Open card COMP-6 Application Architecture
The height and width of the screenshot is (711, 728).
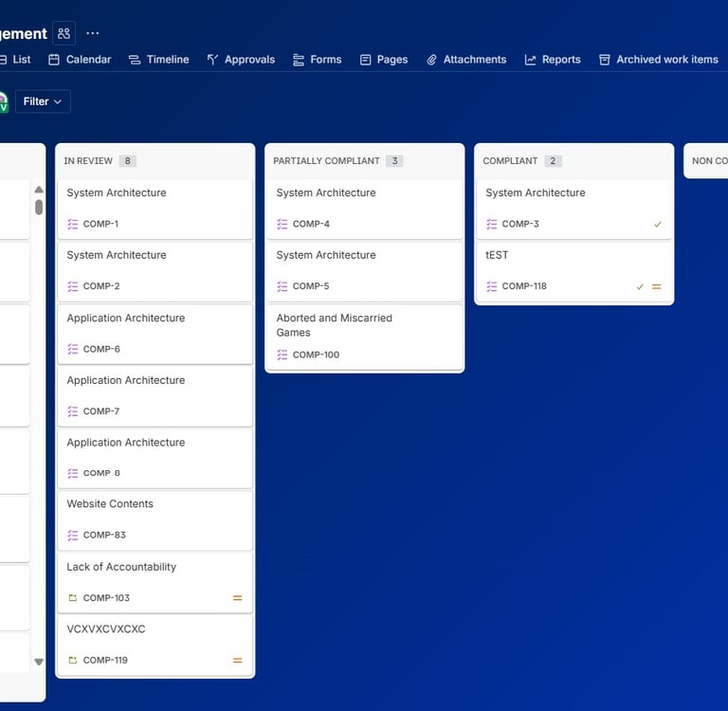click(x=155, y=334)
